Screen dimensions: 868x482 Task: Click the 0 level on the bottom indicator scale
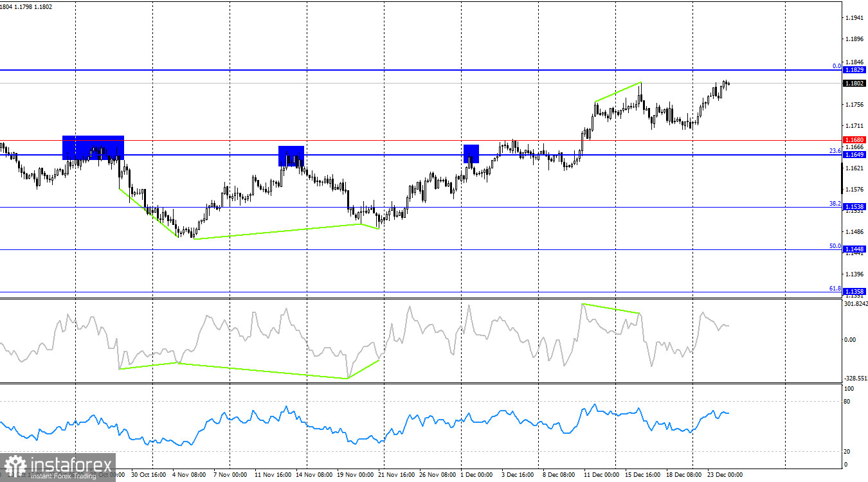(847, 465)
